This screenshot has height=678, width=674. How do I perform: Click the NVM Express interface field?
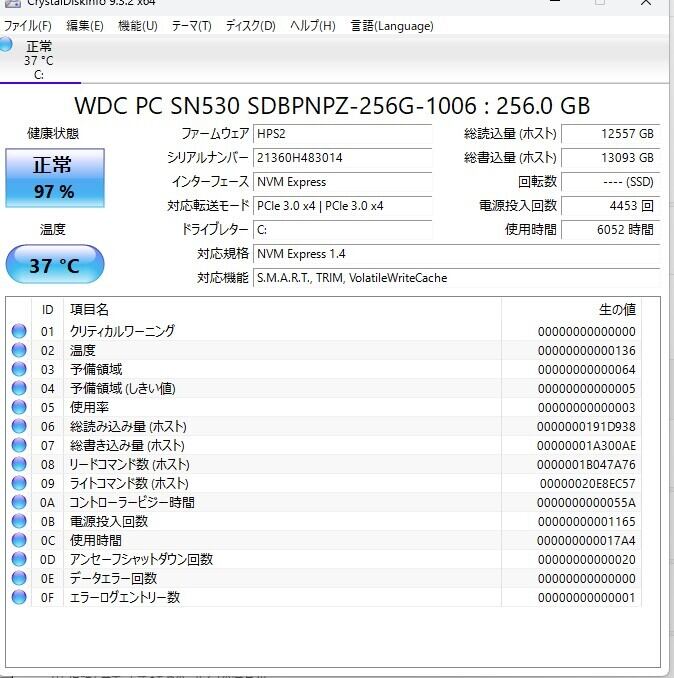[x=342, y=182]
